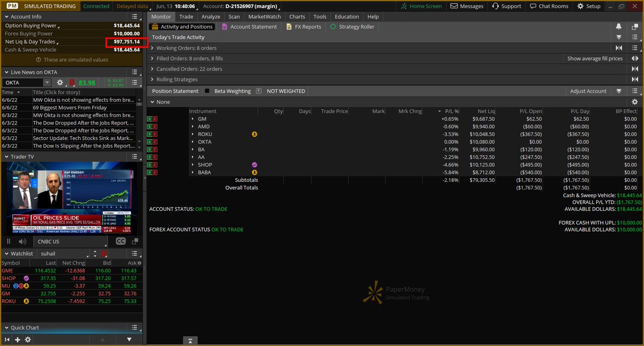
Task: Click the add gadget plus icon
Action: coord(18,340)
